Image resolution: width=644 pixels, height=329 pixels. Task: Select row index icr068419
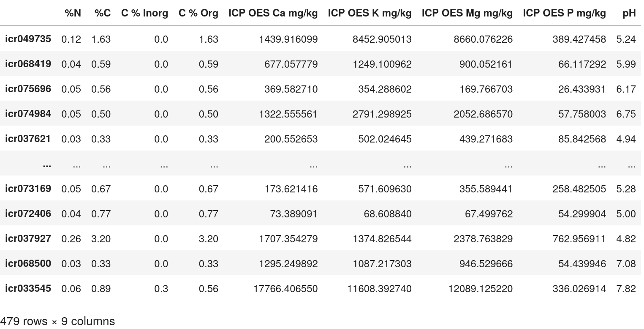[x=28, y=64]
